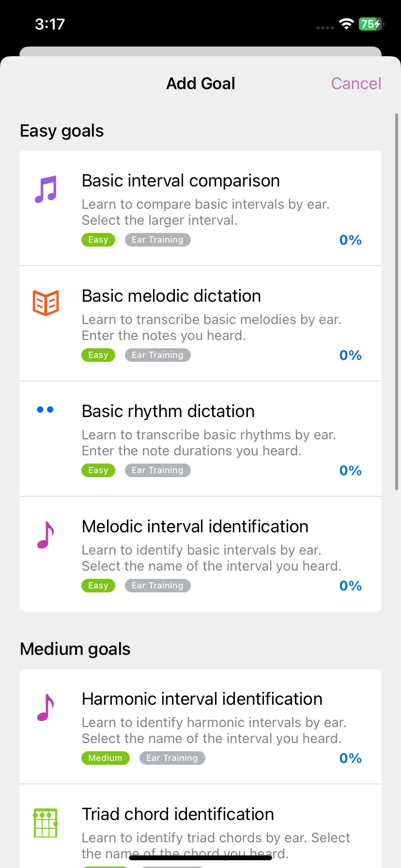Screen dimensions: 401x868
Task: Select the Basic melodic dictation goal title
Action: pyautogui.click(x=171, y=296)
